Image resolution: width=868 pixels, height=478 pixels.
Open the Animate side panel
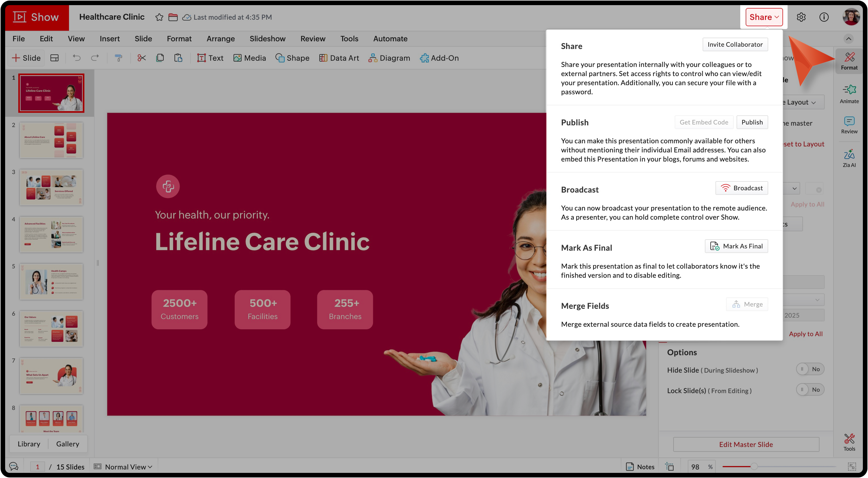(x=849, y=94)
